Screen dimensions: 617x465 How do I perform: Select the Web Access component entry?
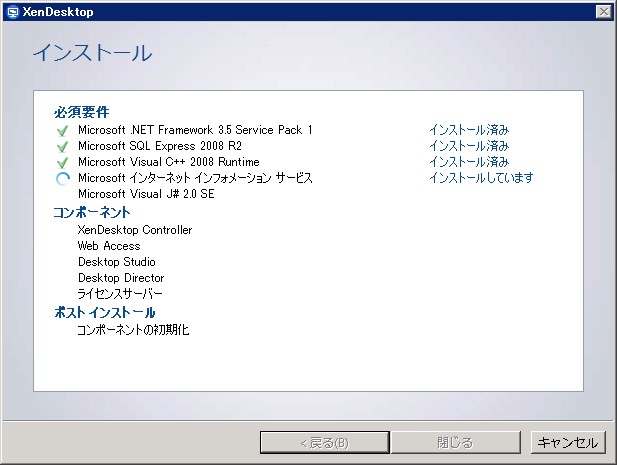[109, 246]
